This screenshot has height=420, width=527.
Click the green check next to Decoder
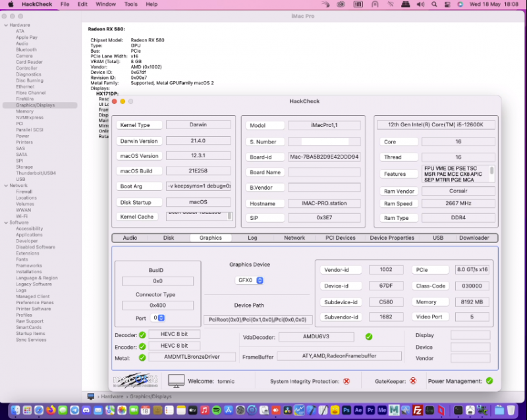(x=142, y=334)
